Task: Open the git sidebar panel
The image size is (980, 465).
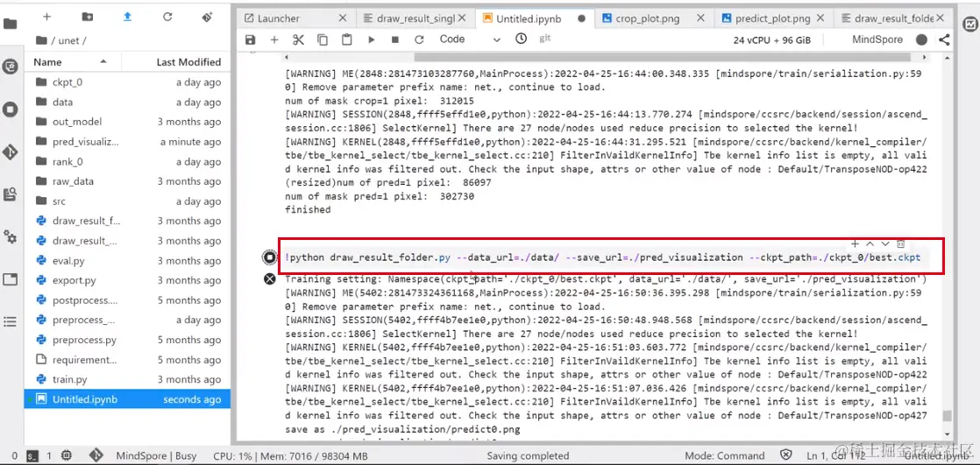Action: coord(11,152)
